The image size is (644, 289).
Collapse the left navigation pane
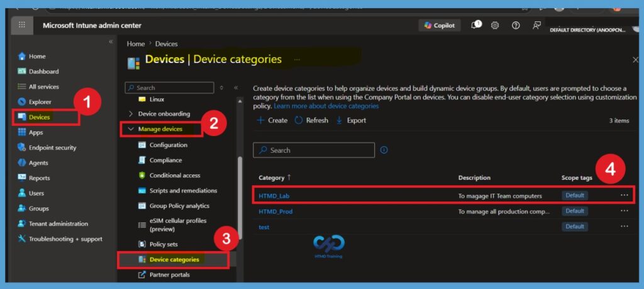point(111,42)
